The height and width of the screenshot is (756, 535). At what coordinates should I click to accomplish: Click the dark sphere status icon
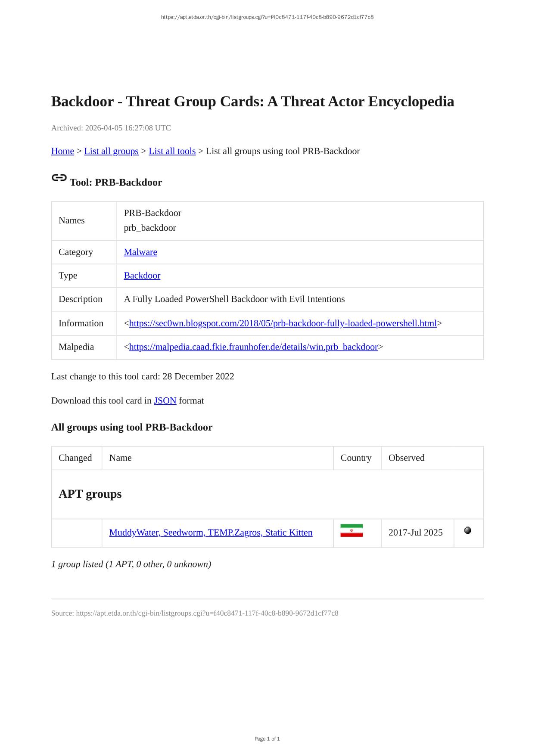(x=468, y=530)
